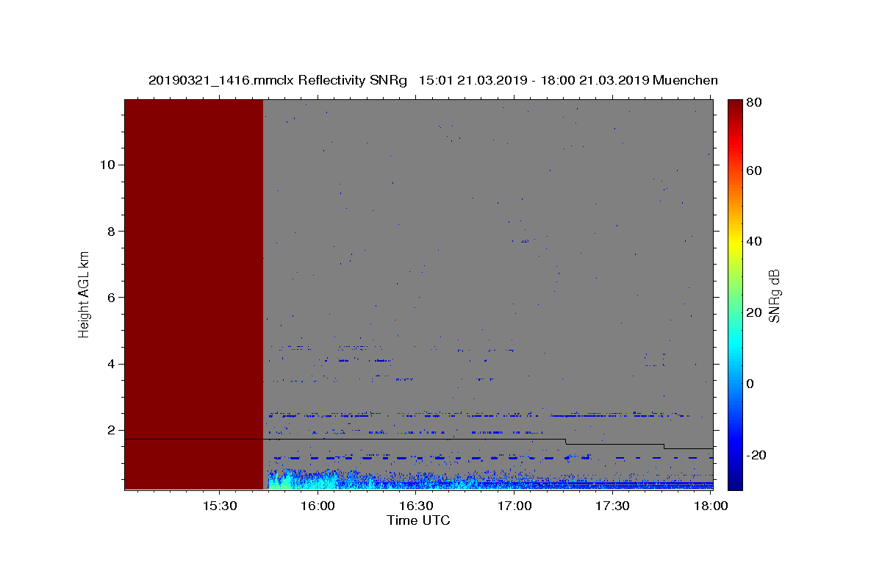Click the "SNRg dB" colorbar label
Image resolution: width=882 pixels, height=588 pixels.
click(774, 295)
